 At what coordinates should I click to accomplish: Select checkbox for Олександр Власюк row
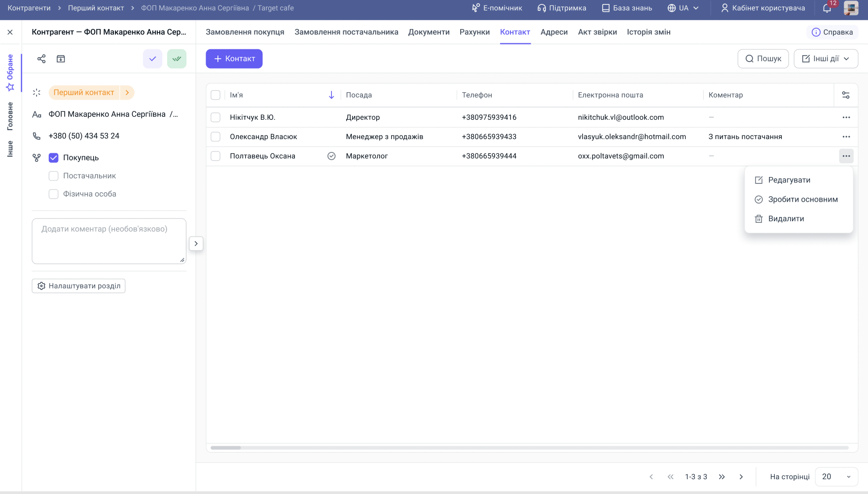click(216, 137)
